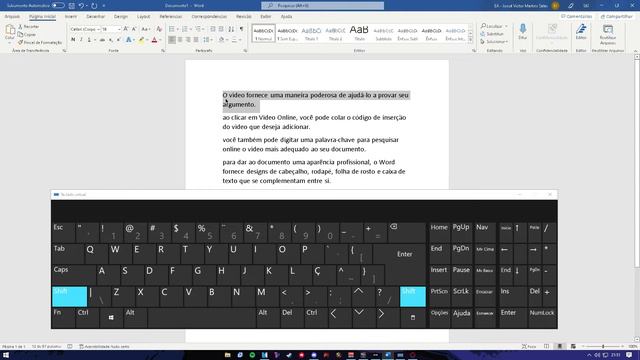640x360 pixels.
Task: Click the Colar (Paste) icon
Action: [10, 32]
